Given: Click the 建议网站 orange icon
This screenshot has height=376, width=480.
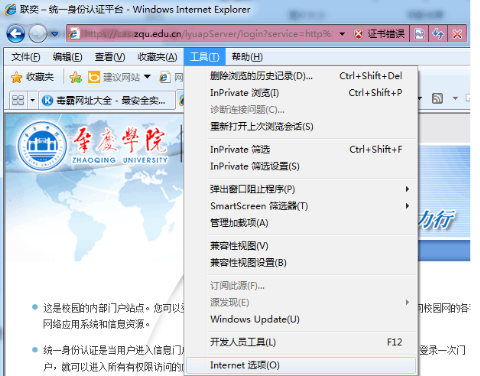Looking at the screenshot, I should coord(94,77).
